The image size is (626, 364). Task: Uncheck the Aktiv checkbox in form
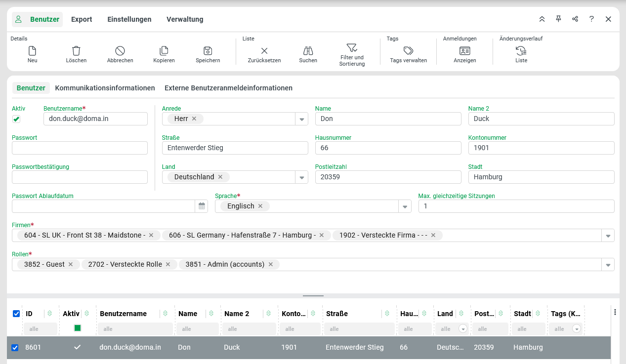pos(16,119)
